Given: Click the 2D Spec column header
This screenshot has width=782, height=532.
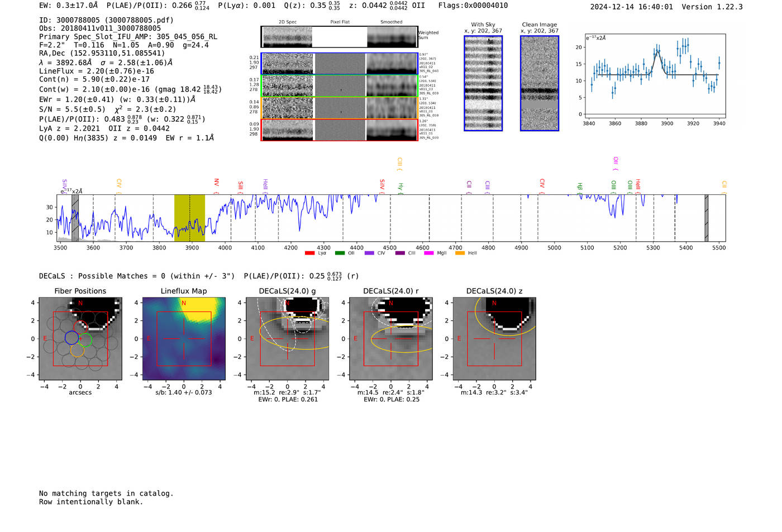Looking at the screenshot, I should click(288, 22).
